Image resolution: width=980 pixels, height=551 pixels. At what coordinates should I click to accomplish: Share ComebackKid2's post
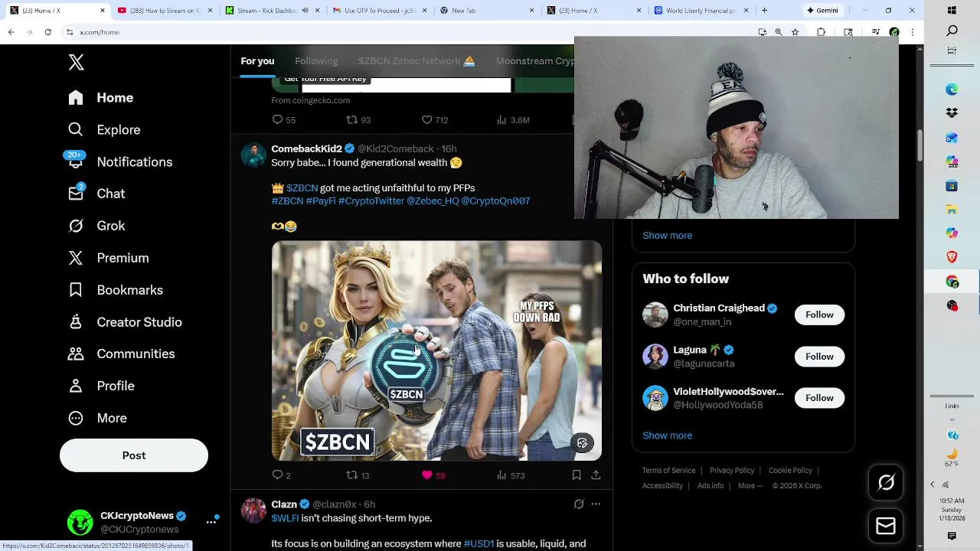click(596, 475)
